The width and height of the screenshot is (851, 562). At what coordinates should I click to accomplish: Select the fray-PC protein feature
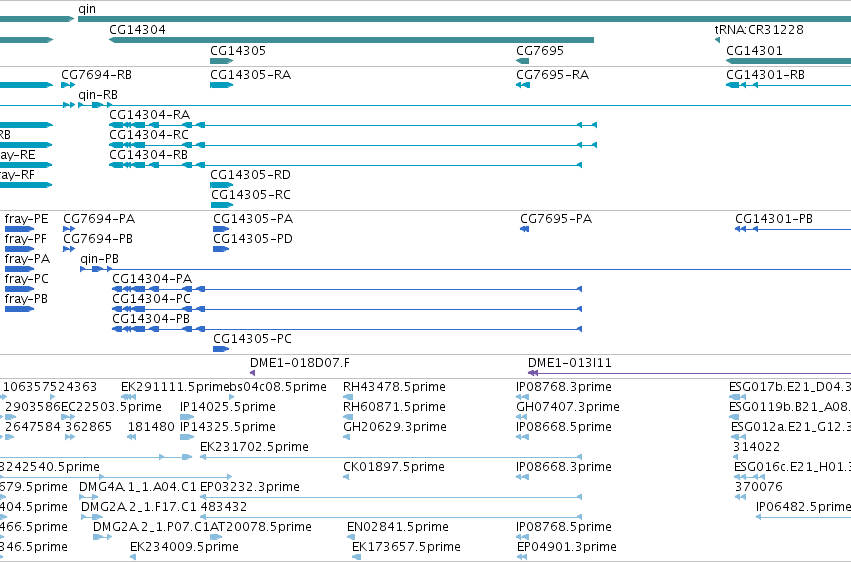pos(19,289)
